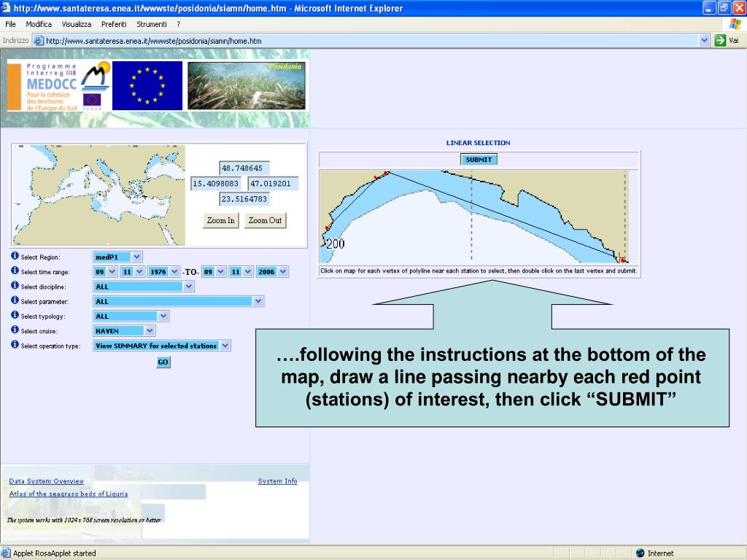This screenshot has width=747, height=560.
Task: Open the System Info link
Action: 277,481
